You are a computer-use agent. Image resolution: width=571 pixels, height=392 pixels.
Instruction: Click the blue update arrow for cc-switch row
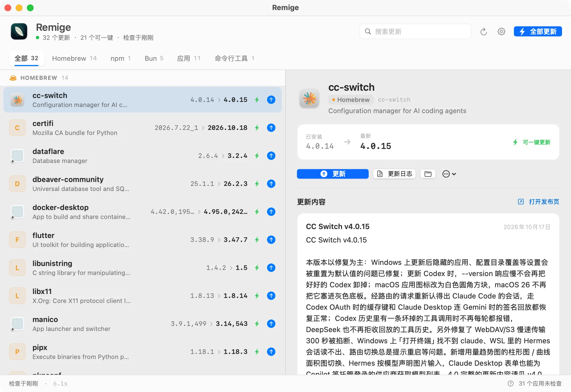tap(271, 100)
